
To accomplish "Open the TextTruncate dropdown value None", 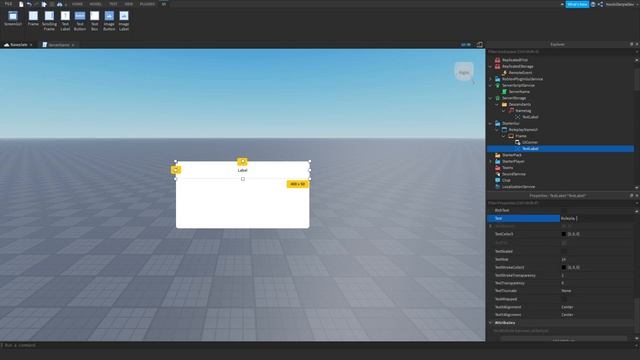I will pos(596,291).
